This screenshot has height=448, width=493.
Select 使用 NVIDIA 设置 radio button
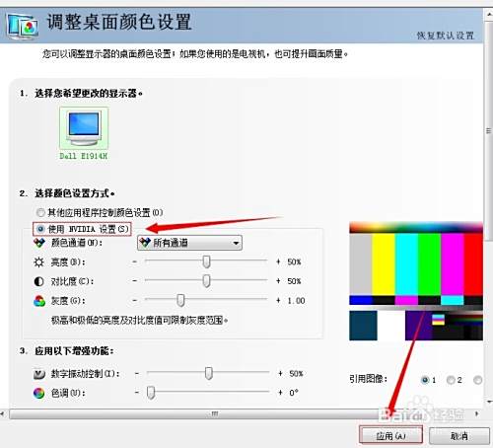[x=40, y=229]
